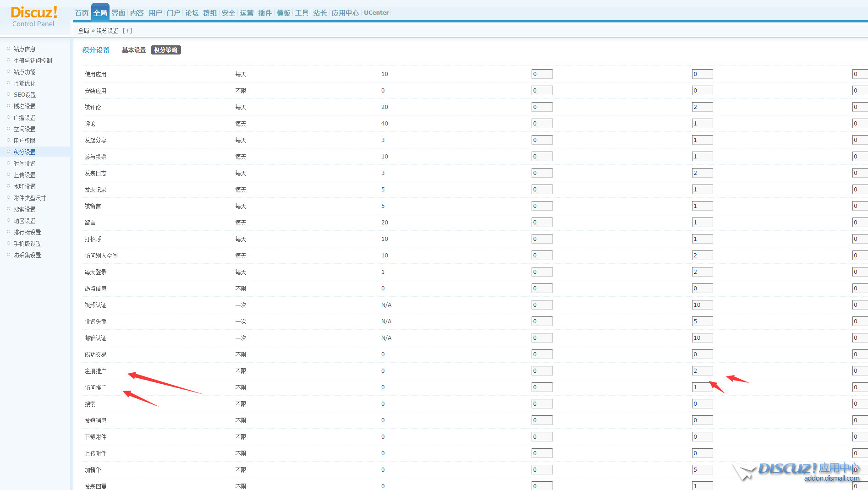Click the 用户 top menu item
Image resolution: width=868 pixels, height=490 pixels.
[155, 13]
